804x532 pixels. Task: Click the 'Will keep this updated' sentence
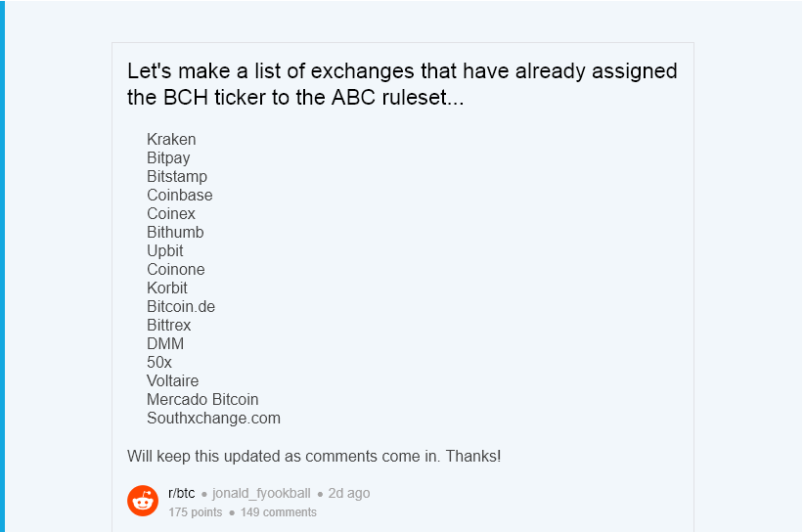314,456
